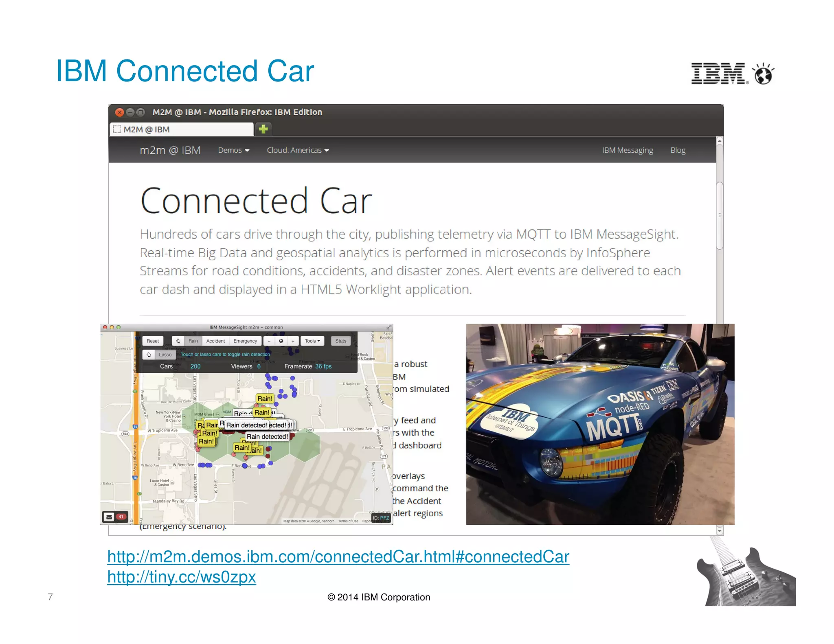This screenshot has width=834, height=644.
Task: Click fullscreen icon in MessageSight window title
Action: click(389, 327)
